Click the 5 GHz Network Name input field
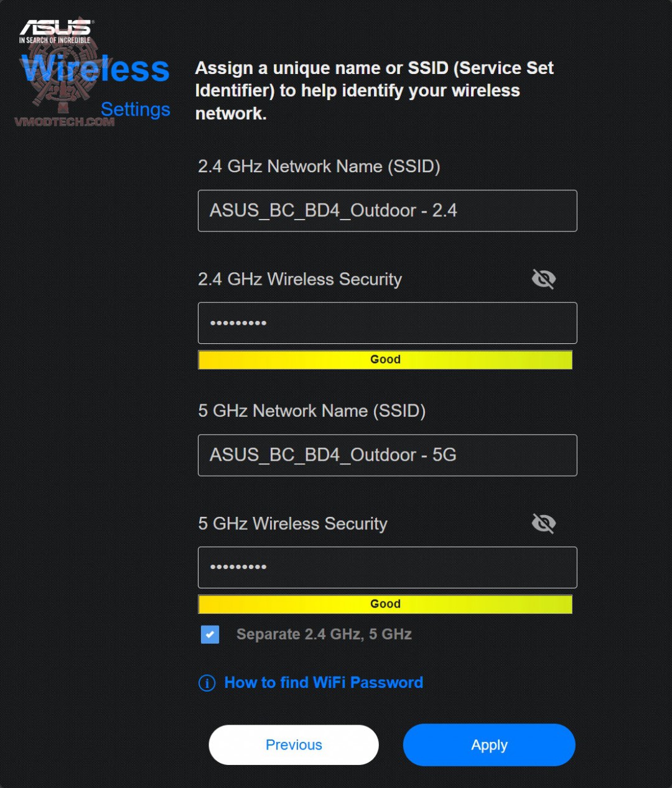 coord(387,455)
